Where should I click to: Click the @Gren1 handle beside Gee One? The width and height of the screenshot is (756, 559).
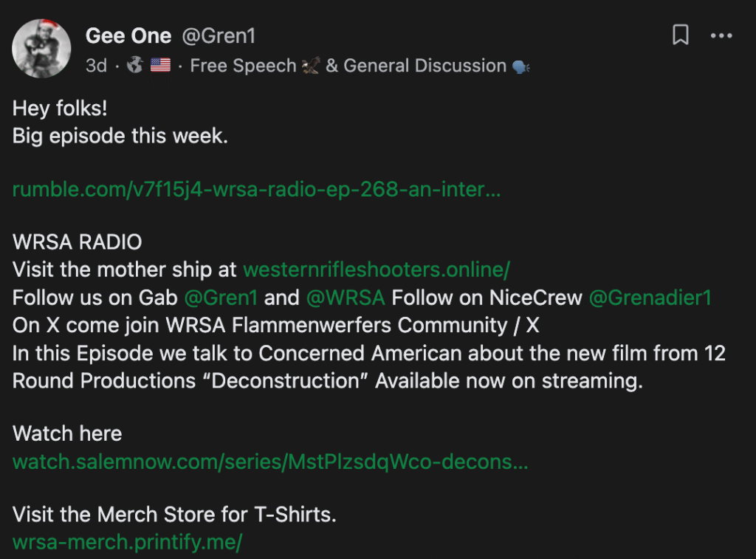[x=219, y=35]
